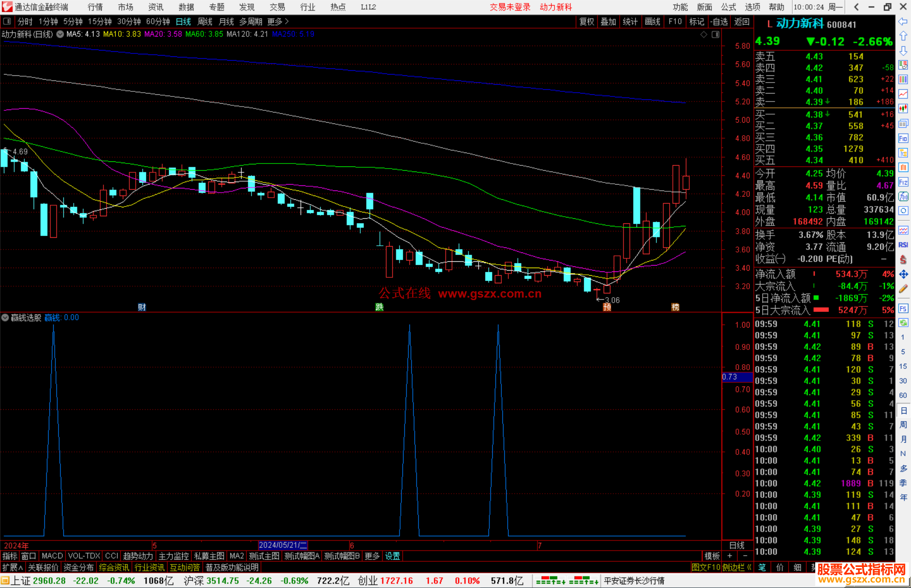The image size is (911, 588).
Task: Click the RSI indicator sidebar icon
Action: point(903,245)
